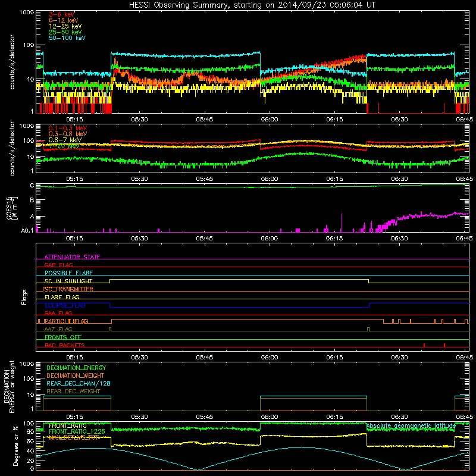Click the C class tick label on GOES plot
The height and width of the screenshot is (476, 476).
click(x=32, y=186)
